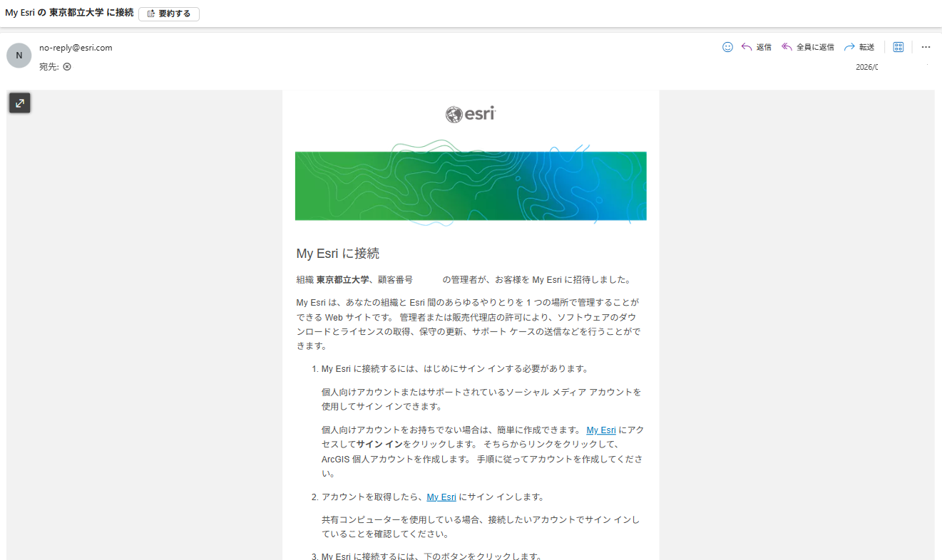
Task: Click the sender avatar N
Action: (x=19, y=55)
